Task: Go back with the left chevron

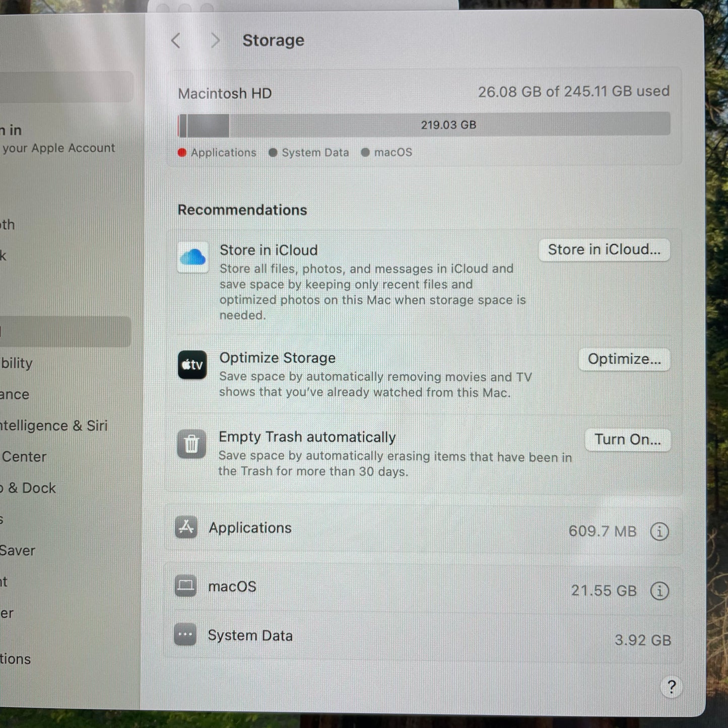Action: coord(176,41)
